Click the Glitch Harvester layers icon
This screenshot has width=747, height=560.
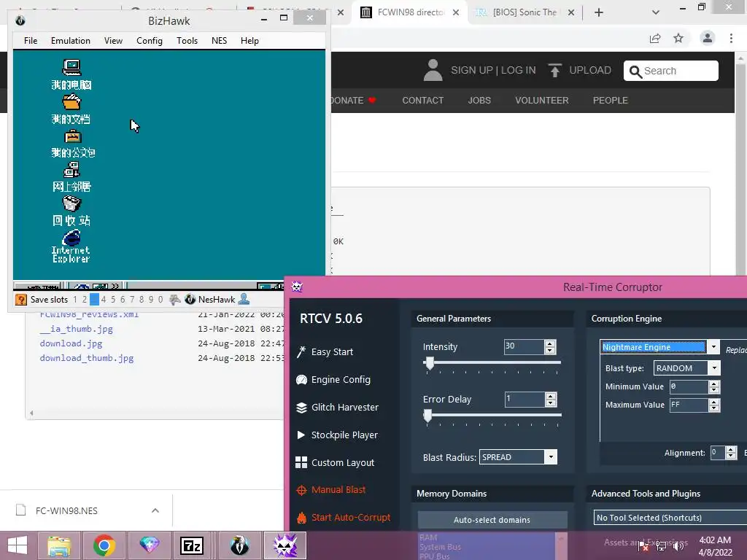click(301, 408)
